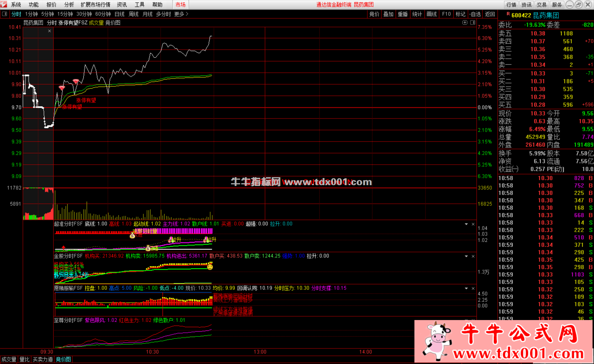Close the 愿赌服输FSF indicator pane
Screen dimensions: 594x364
tap(473, 288)
